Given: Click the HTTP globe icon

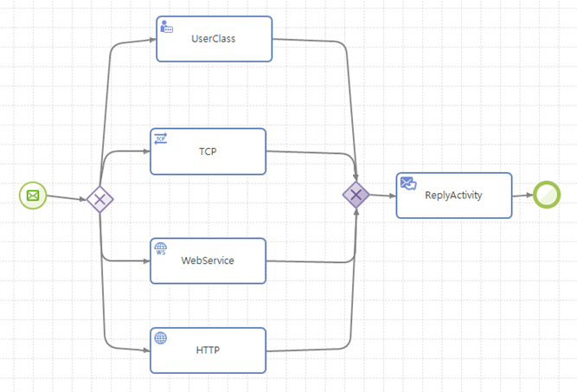Looking at the screenshot, I should 160,337.
